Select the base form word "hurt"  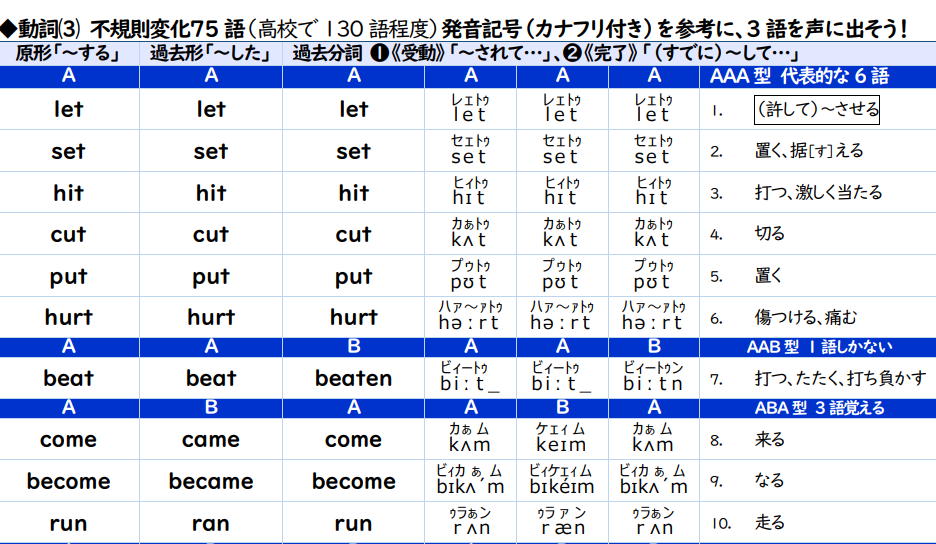click(68, 318)
